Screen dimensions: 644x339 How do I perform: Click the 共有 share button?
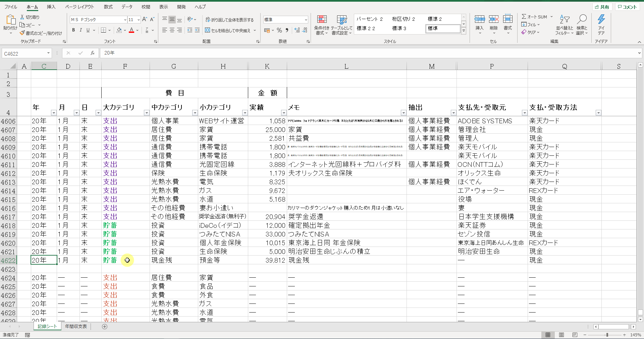click(x=602, y=7)
